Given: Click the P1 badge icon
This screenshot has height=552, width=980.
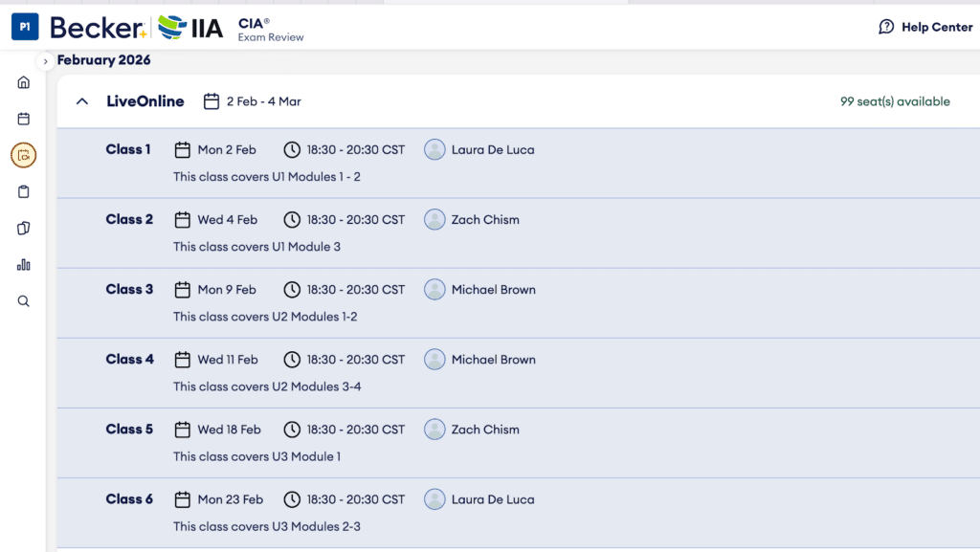Looking at the screenshot, I should (25, 27).
